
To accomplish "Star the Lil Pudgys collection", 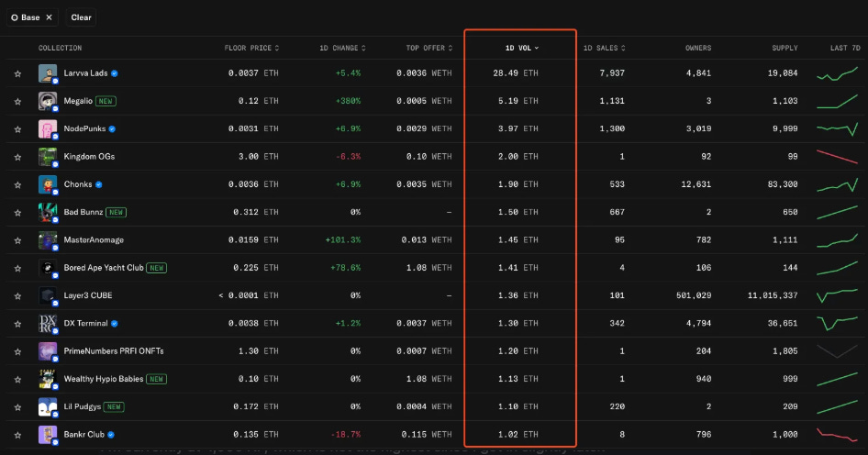I will point(17,407).
